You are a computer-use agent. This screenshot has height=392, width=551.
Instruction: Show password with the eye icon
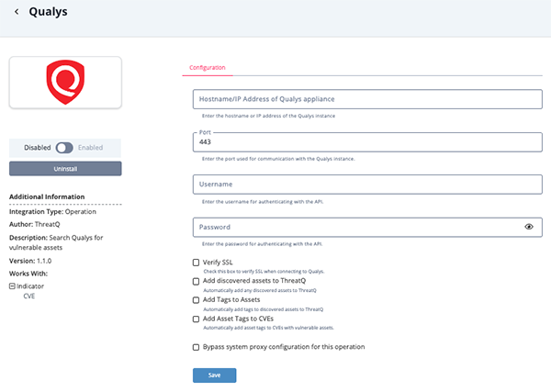pyautogui.click(x=529, y=227)
